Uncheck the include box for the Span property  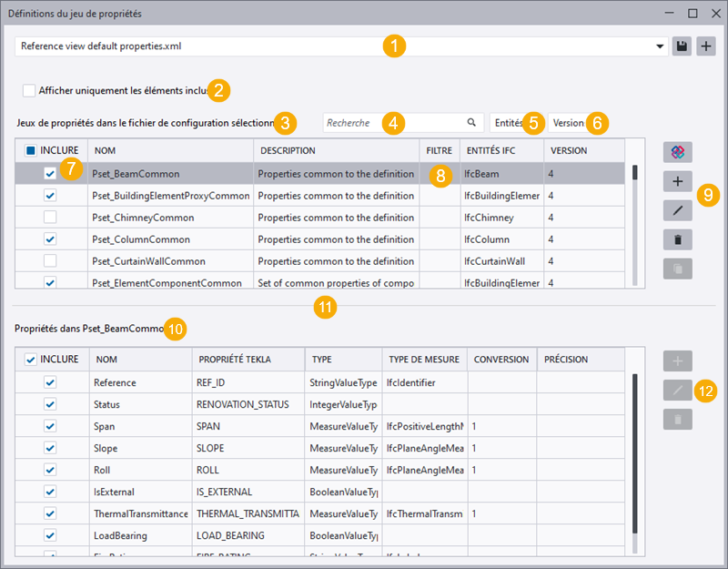click(x=51, y=426)
